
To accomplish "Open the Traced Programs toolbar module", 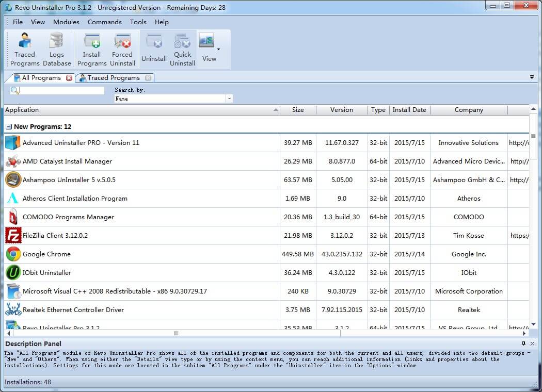I will point(25,50).
